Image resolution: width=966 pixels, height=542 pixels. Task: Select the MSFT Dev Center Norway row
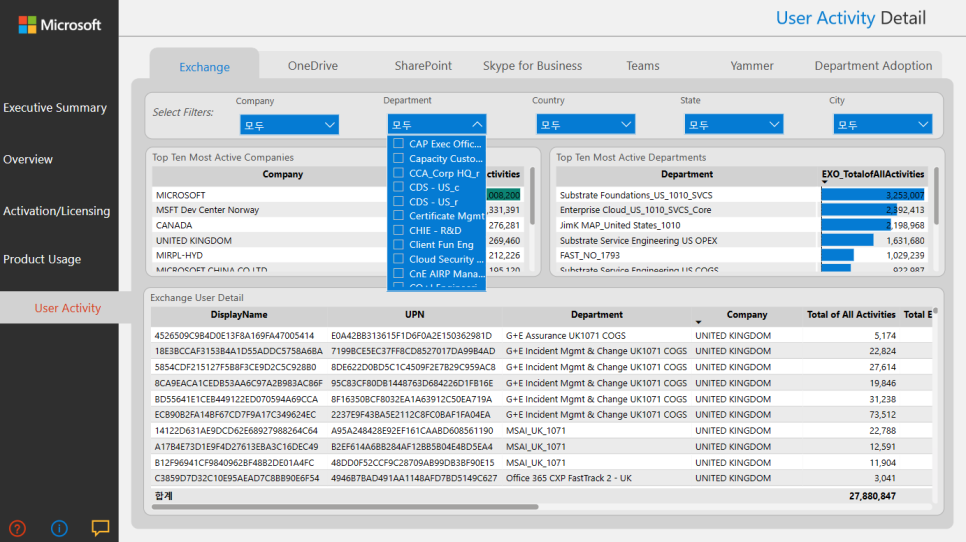(338, 210)
